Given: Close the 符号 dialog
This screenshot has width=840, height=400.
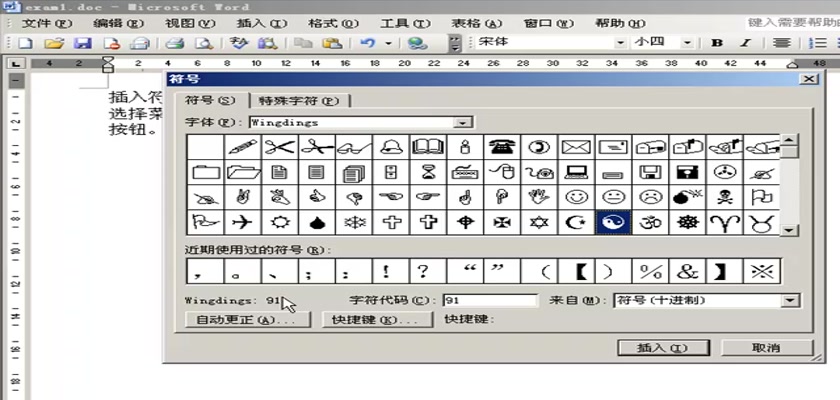Looking at the screenshot, I should point(807,79).
